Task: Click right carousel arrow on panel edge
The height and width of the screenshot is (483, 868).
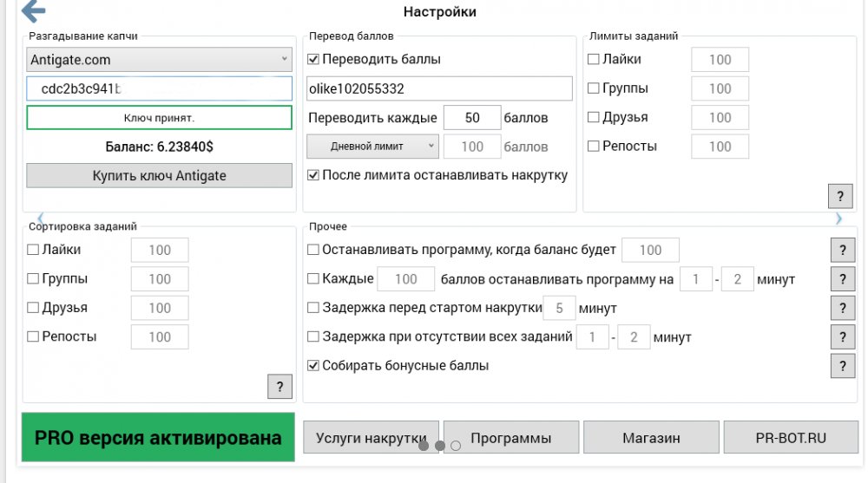Action: tap(838, 219)
